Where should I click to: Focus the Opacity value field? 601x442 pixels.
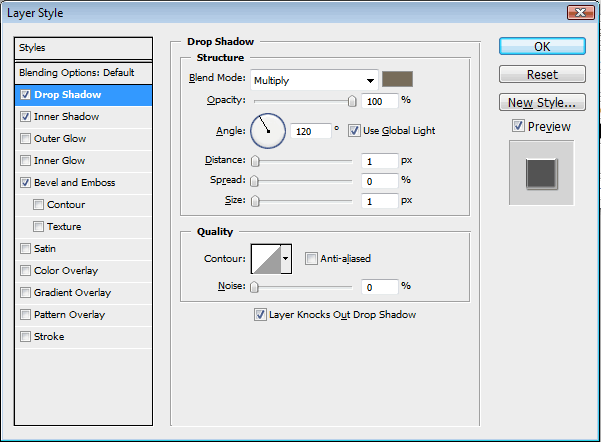pos(379,101)
